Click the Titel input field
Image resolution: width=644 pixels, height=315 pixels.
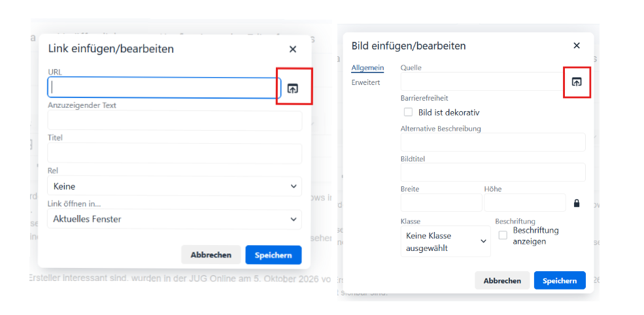[x=175, y=154]
